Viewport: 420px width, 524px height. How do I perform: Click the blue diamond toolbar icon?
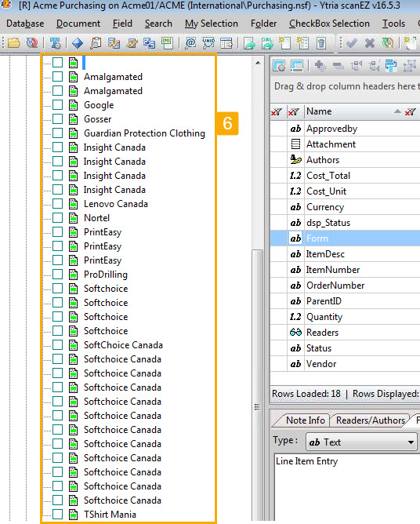click(x=78, y=43)
